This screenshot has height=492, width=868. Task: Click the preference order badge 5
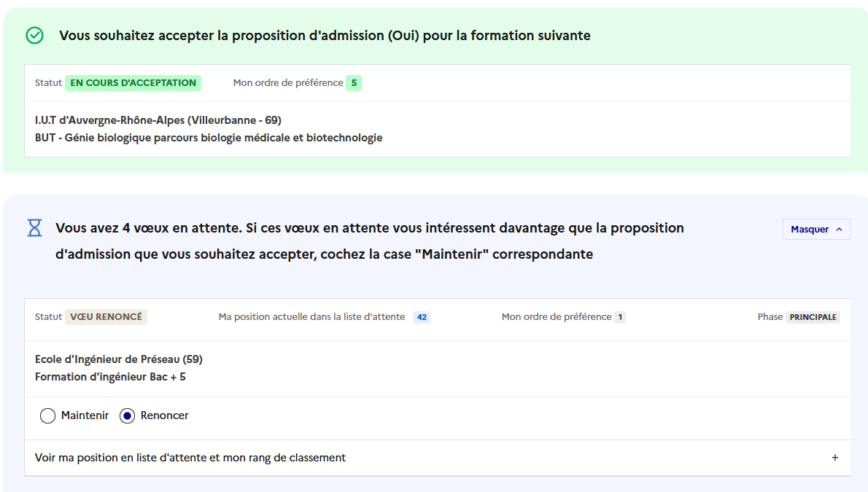[354, 83]
